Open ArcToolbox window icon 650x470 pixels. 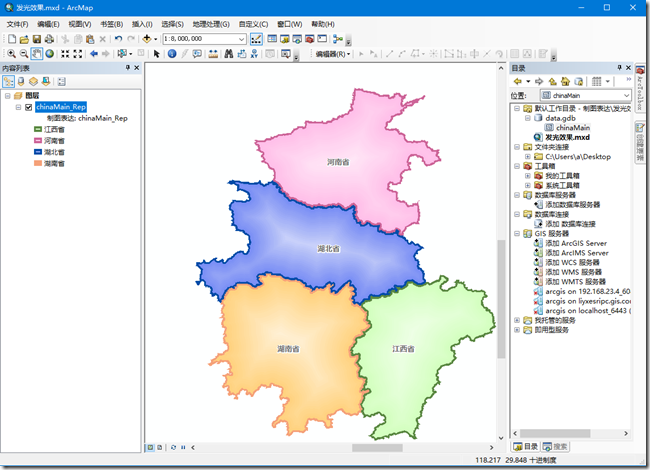(x=309, y=39)
